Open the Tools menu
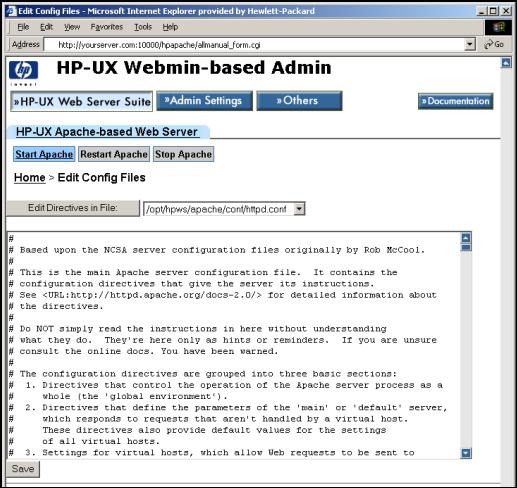517x488 pixels. coord(143,27)
